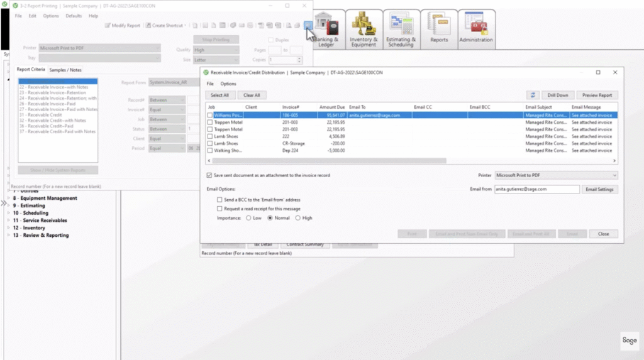Expand the sidebar double-chevron handle
The width and height of the screenshot is (644, 360).
coord(4,203)
